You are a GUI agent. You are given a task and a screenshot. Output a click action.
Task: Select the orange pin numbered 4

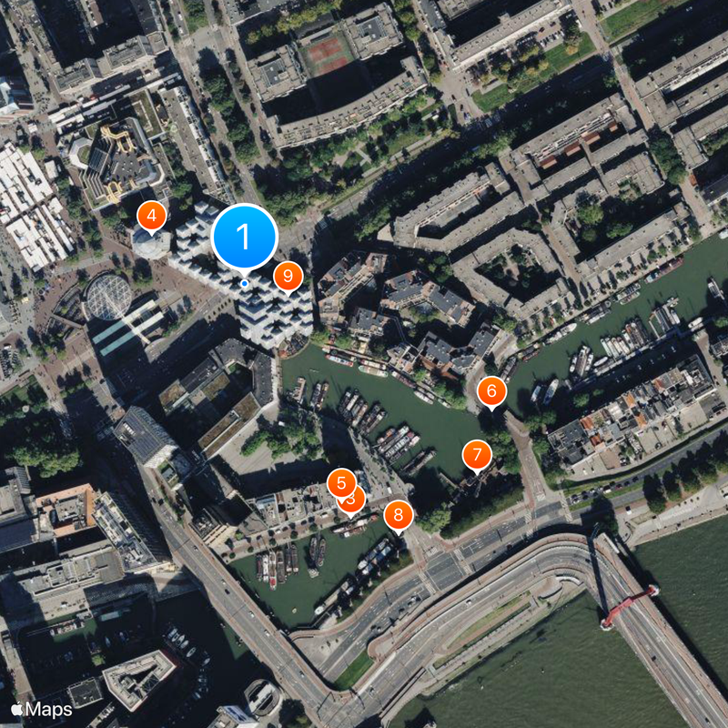coord(151,216)
